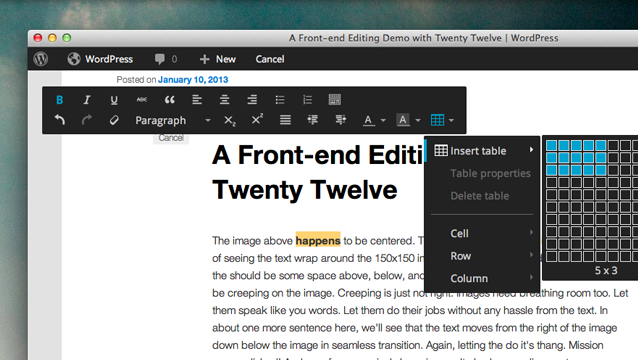Create a numbered list

pos(307,100)
